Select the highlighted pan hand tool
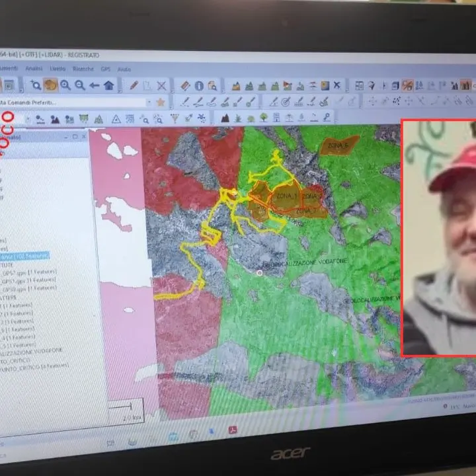Image resolution: width=476 pixels, height=476 pixels. (50, 85)
